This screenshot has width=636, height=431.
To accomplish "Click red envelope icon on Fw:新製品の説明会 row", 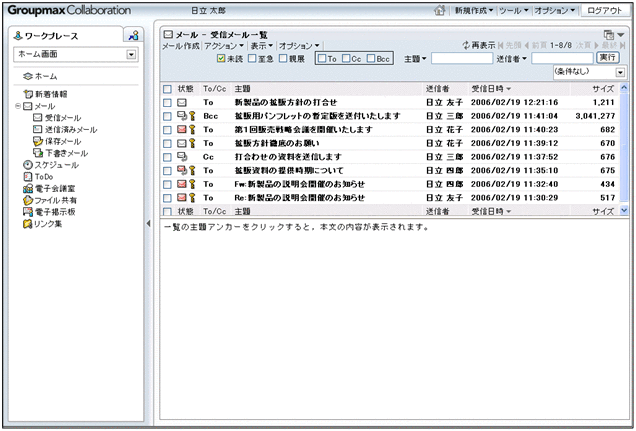I will pos(182,184).
